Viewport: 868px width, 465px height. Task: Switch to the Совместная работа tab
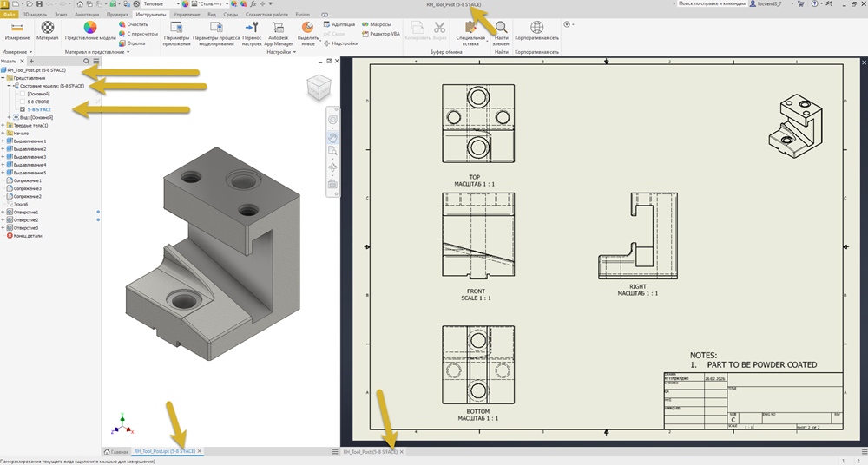266,15
